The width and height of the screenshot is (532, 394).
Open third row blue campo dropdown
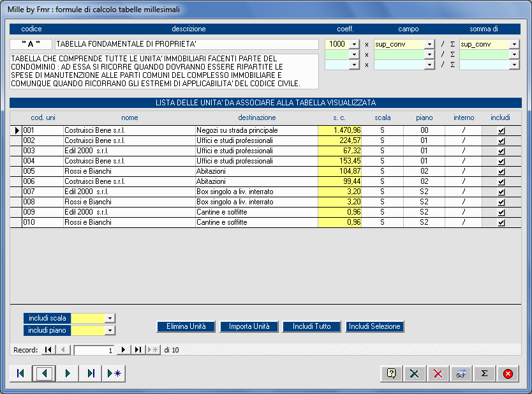click(429, 64)
